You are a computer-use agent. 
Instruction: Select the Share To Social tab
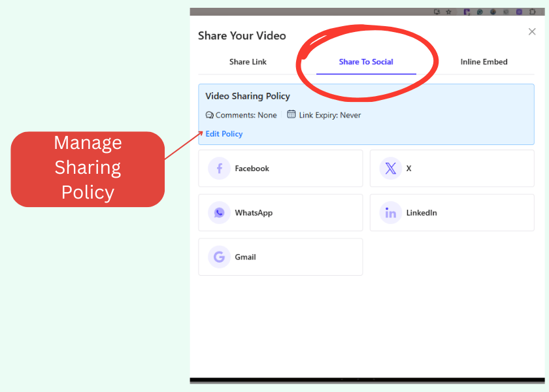point(366,62)
